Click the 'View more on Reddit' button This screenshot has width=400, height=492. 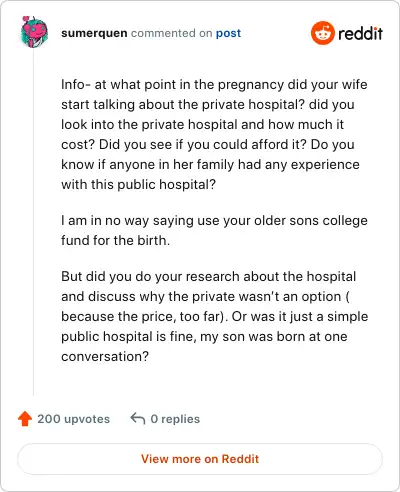200,459
